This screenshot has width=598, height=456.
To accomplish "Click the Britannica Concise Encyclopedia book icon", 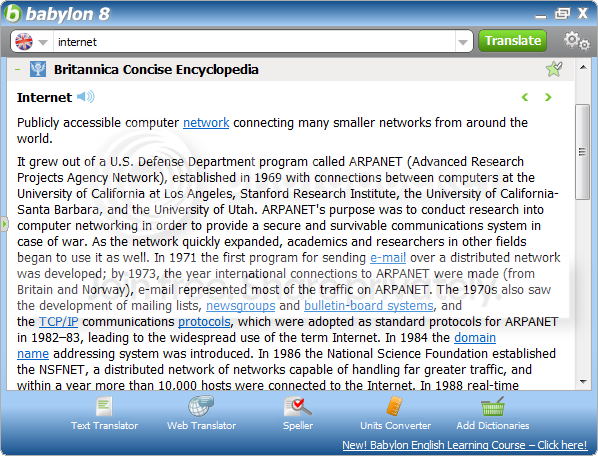I will pos(38,69).
